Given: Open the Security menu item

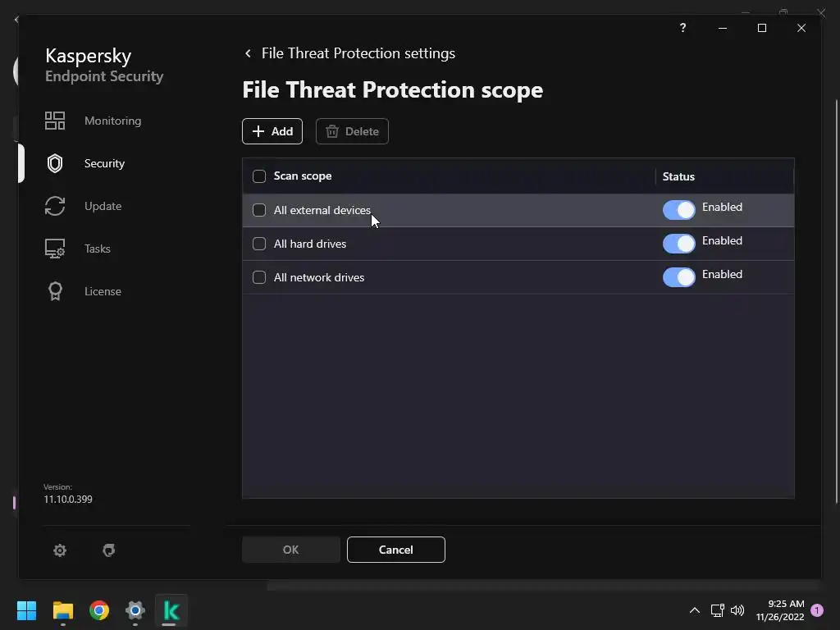Looking at the screenshot, I should pyautogui.click(x=104, y=163).
